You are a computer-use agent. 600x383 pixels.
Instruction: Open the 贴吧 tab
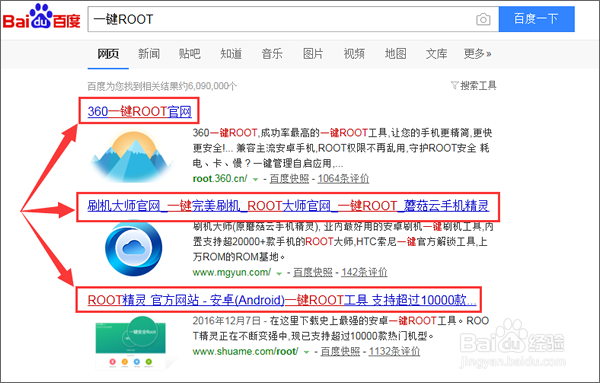pyautogui.click(x=190, y=54)
